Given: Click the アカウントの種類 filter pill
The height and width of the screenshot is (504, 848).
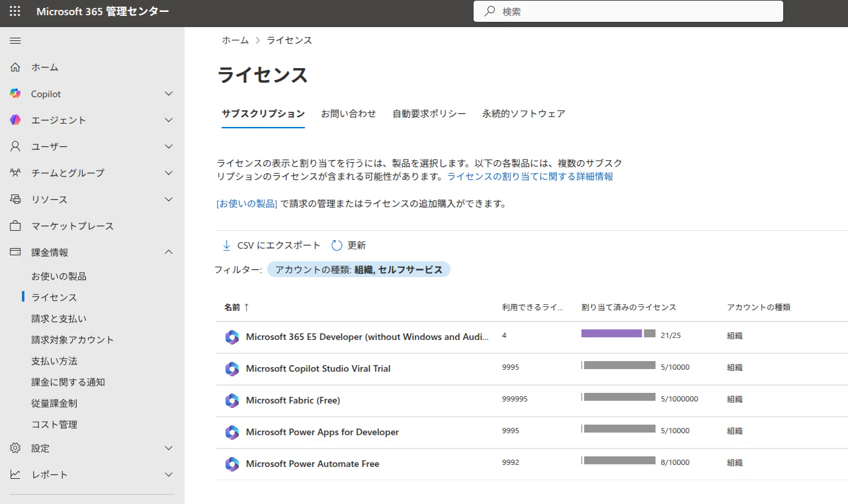Looking at the screenshot, I should (x=359, y=269).
